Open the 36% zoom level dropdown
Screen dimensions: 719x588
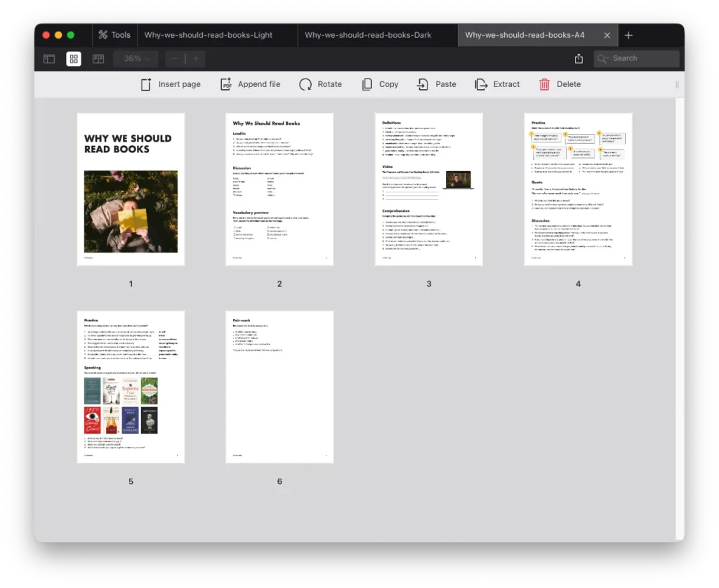pyautogui.click(x=136, y=59)
